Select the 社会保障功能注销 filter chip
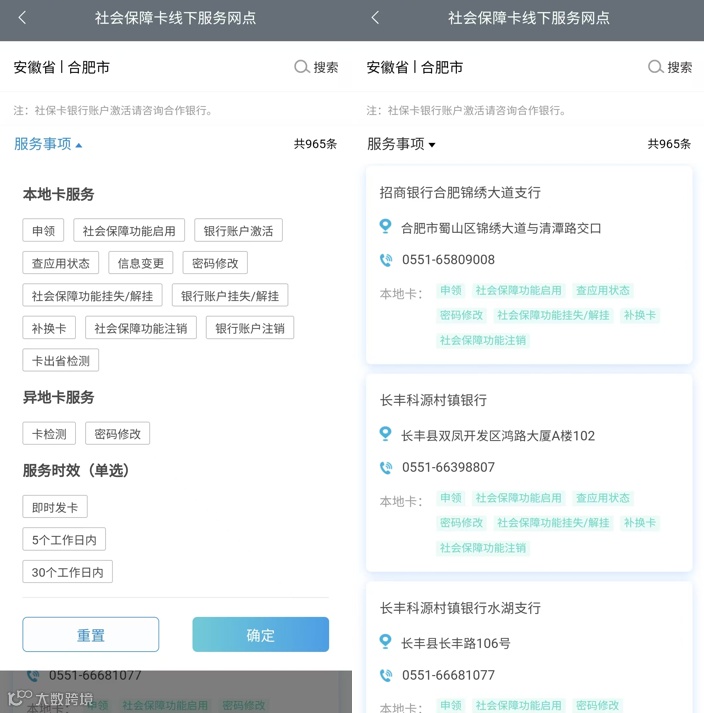This screenshot has width=704, height=713. (141, 328)
